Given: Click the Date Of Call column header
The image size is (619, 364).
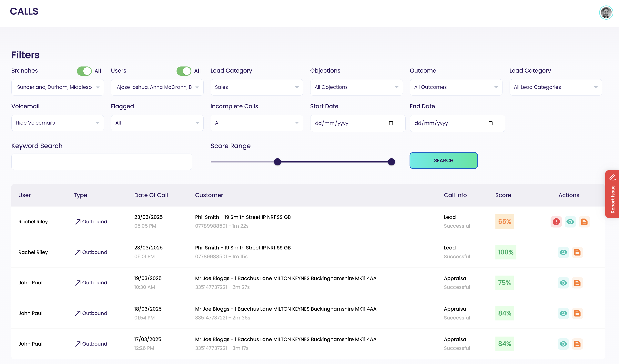Looking at the screenshot, I should [x=151, y=195].
